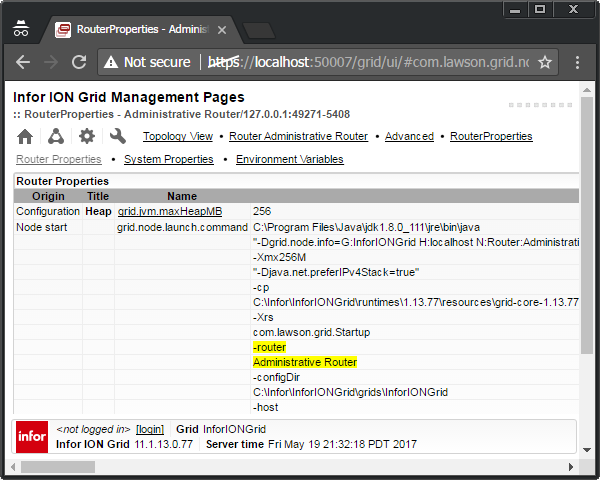Switch to System Properties tab
Image resolution: width=600 pixels, height=480 pixels.
pyautogui.click(x=168, y=159)
